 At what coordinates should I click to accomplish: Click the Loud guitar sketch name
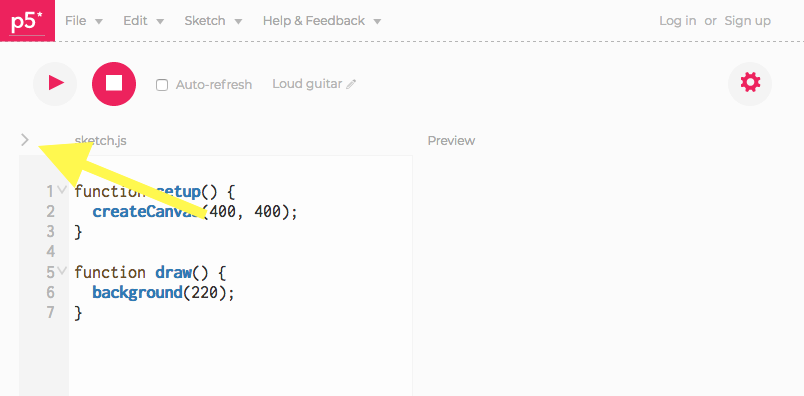point(307,84)
